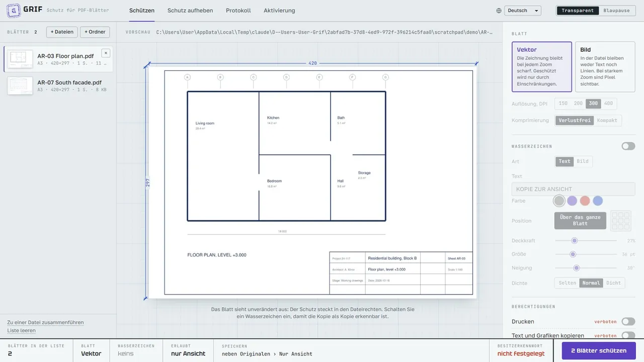Toggle the Wasserzeichen switch on
Screen dimensions: 644x362
point(628,146)
